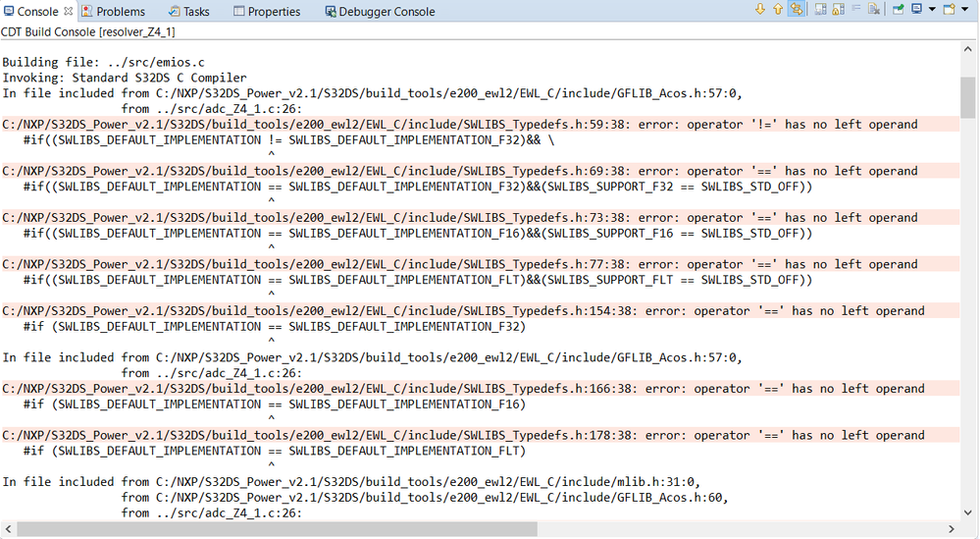Click horizontal scrollbar left arrow
Screen dimensions: 980x539
8,529
